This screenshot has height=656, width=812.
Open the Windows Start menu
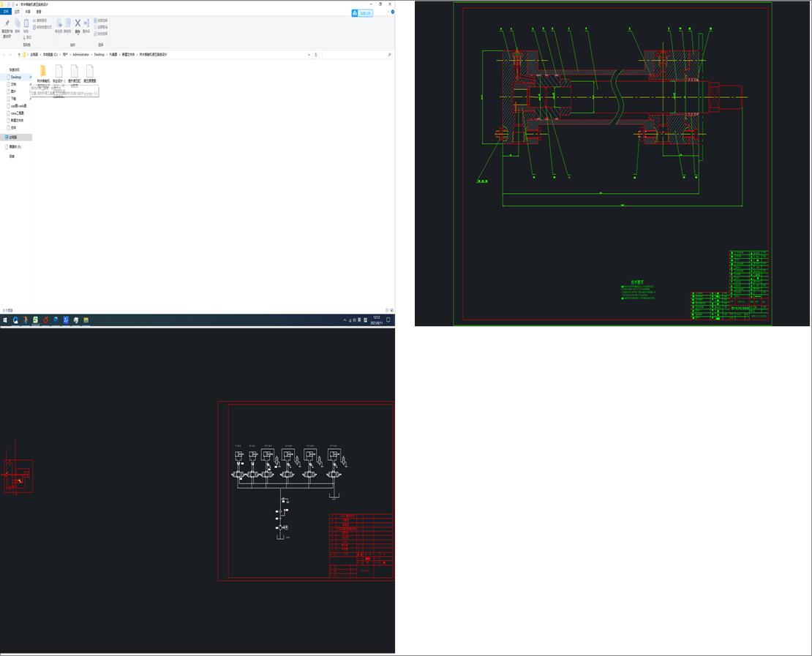point(4,320)
